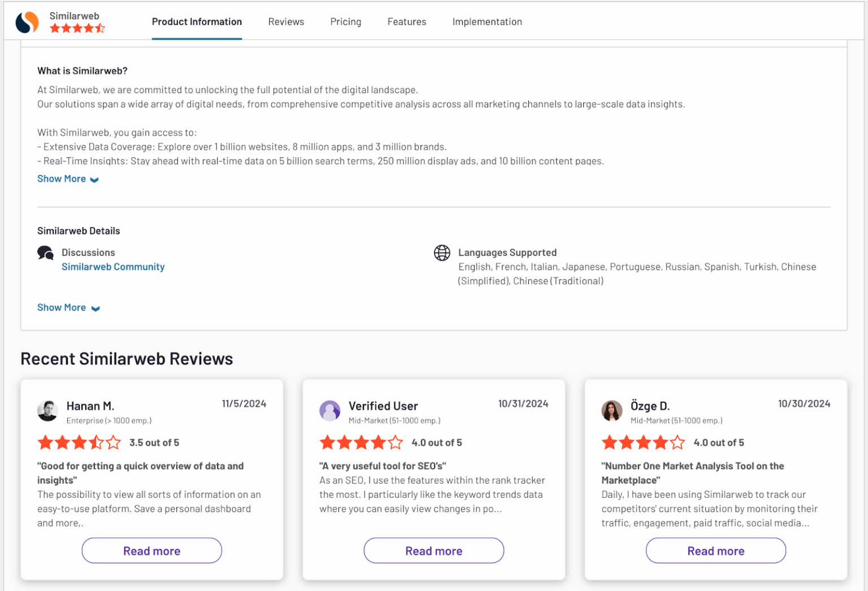Switch to the Pricing tab
The image size is (868, 591).
point(345,21)
